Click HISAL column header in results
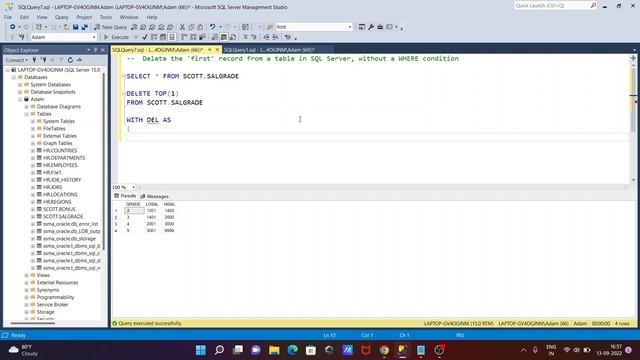 [x=169, y=204]
